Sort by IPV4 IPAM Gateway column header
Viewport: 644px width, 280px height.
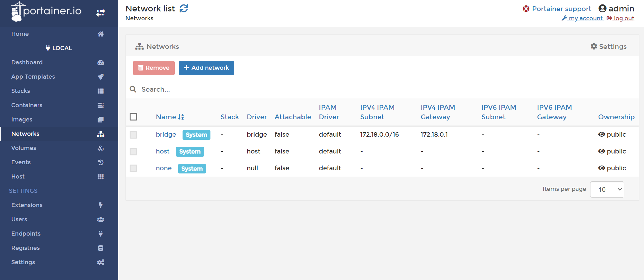tap(438, 112)
